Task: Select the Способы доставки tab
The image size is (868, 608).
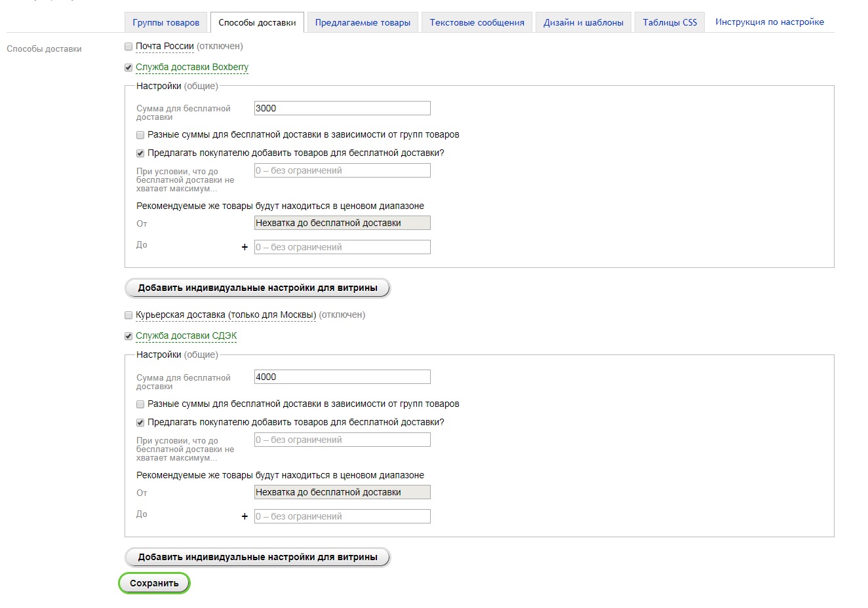Action: point(257,22)
